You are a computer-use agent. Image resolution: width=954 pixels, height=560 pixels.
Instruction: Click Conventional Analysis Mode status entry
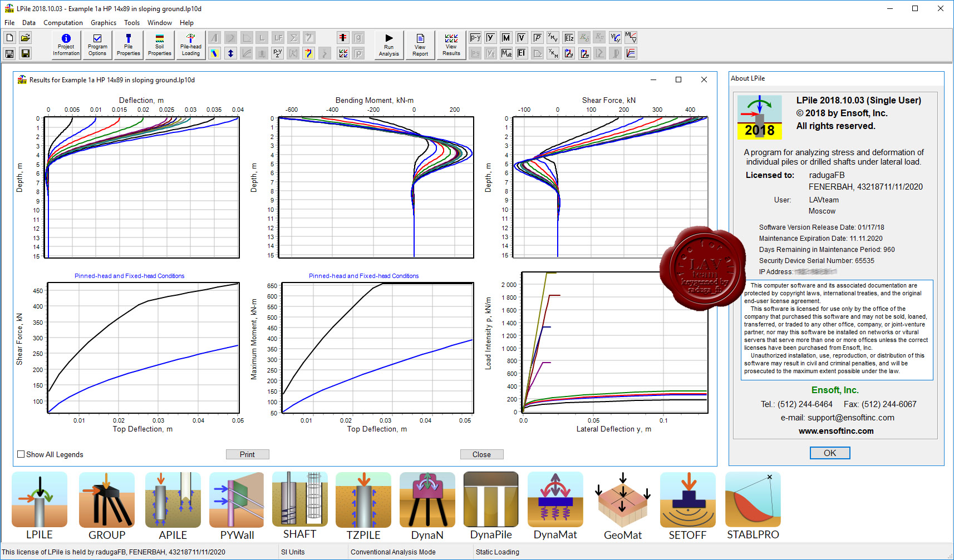click(x=393, y=552)
